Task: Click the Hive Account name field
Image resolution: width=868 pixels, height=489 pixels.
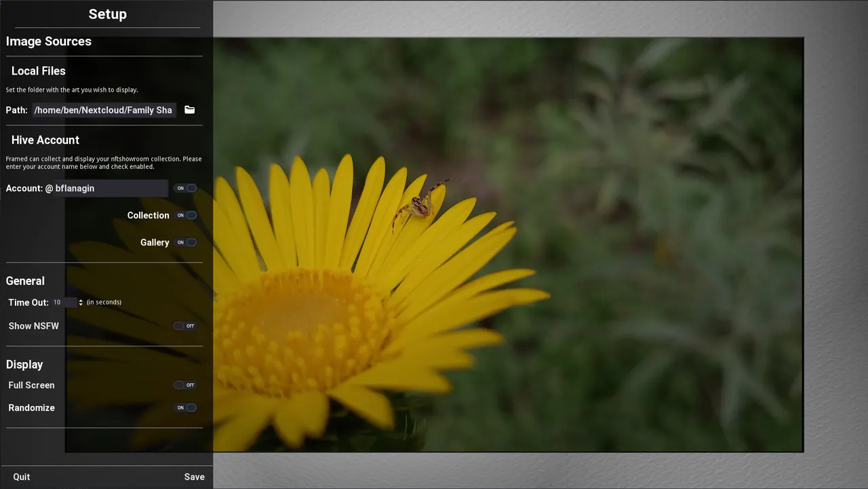Action: pos(111,188)
